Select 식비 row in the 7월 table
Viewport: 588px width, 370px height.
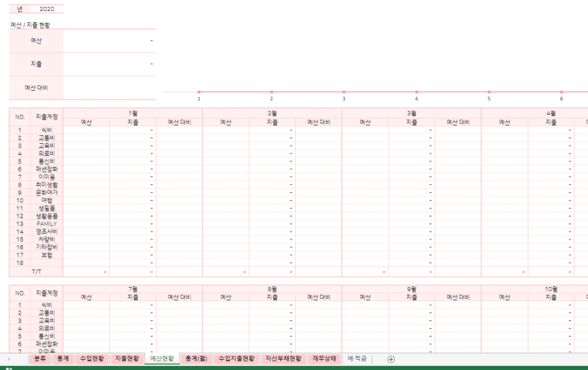(x=47, y=305)
